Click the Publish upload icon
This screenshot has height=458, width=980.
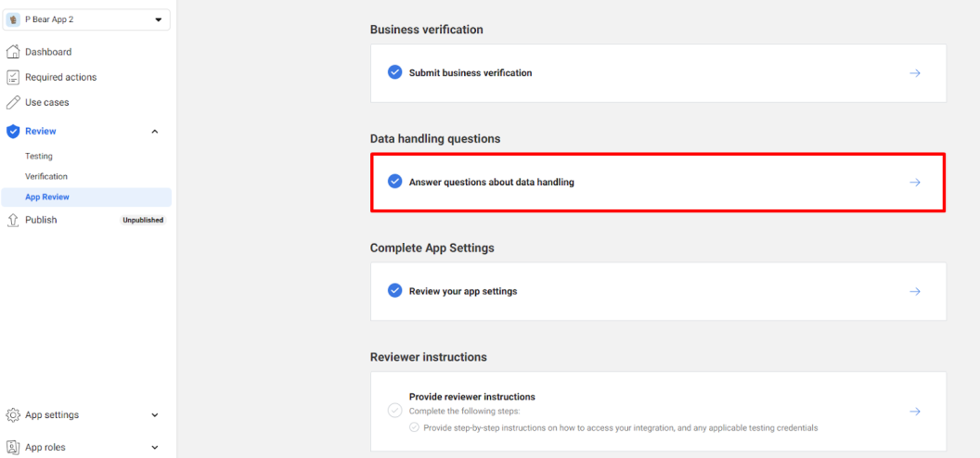point(12,220)
